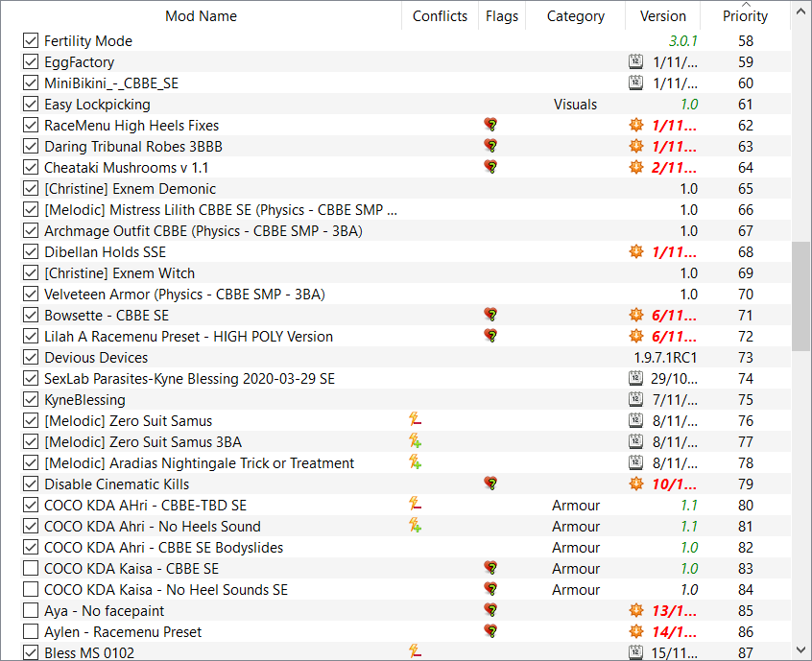Click the update-available icon for Dibellan Holds SSE
This screenshot has width=812, height=661.
(x=636, y=251)
